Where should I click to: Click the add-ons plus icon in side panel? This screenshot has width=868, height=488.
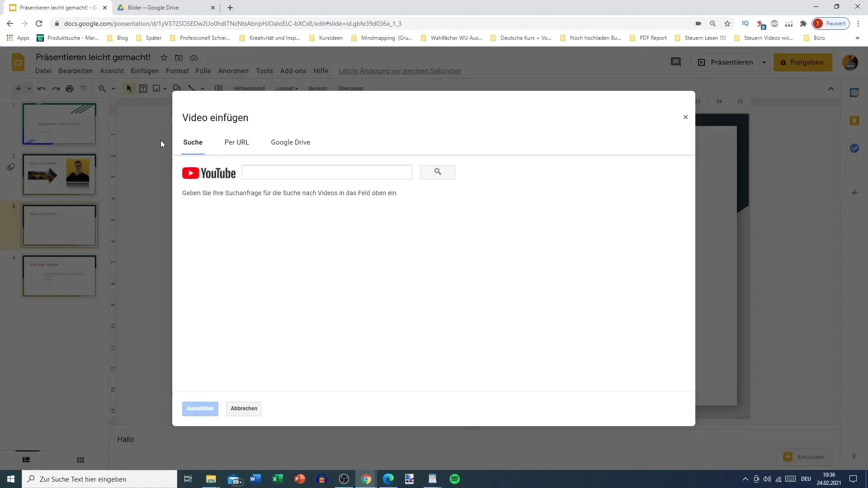click(x=854, y=192)
